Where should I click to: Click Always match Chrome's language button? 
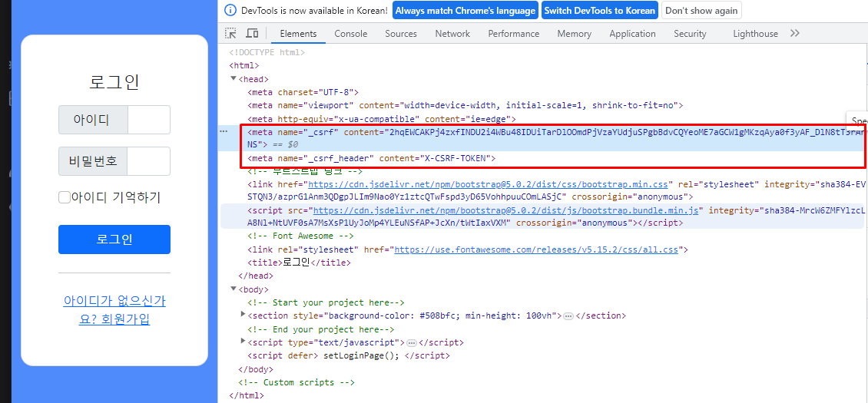click(465, 11)
